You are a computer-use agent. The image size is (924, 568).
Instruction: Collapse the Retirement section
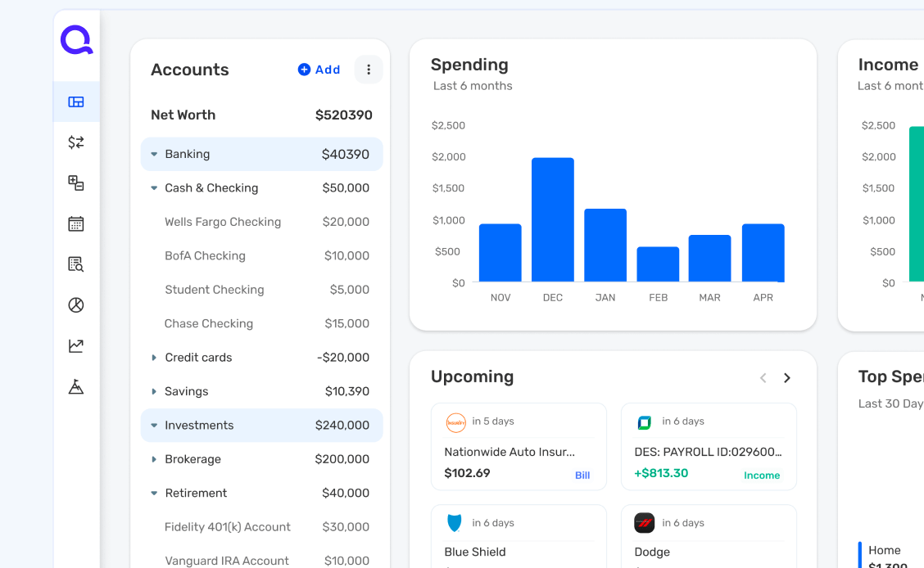coord(154,493)
